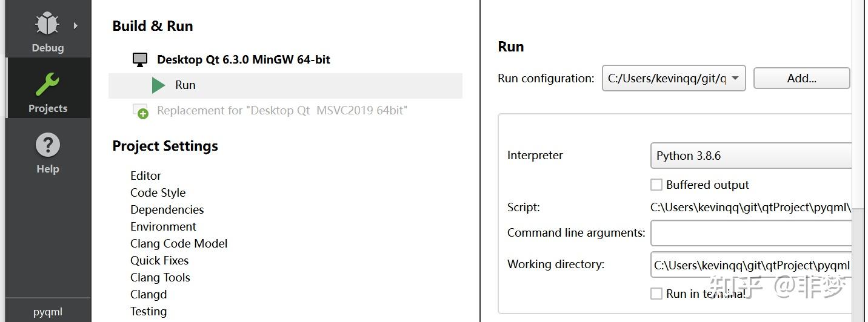Select Desktop Qt 6.3.0 MinGW 64-bit kit
Viewport: 868px width, 322px height.
coord(243,59)
